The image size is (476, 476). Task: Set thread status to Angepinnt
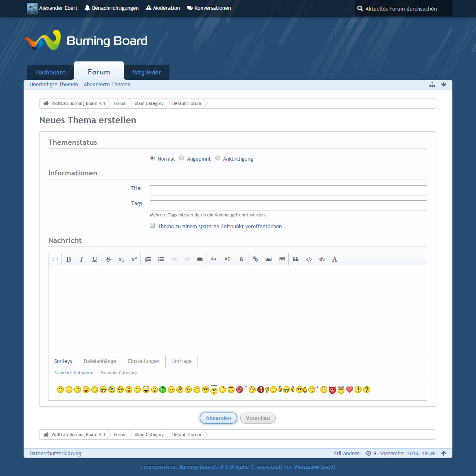[x=182, y=158]
